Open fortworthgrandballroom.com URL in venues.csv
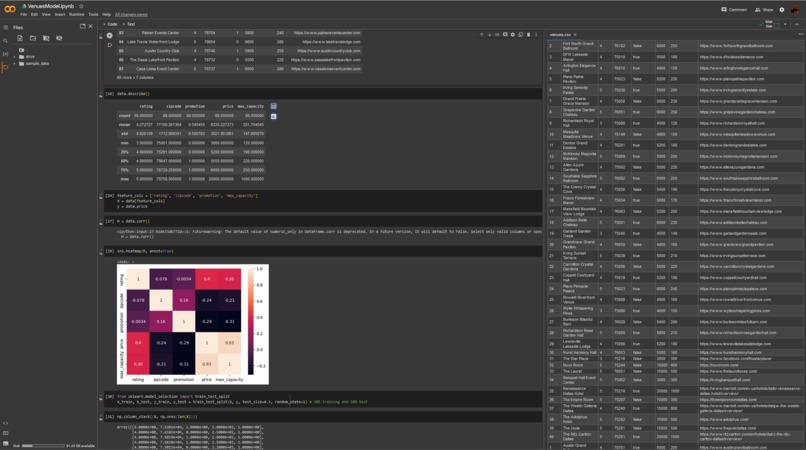The image size is (806, 450). 736,46
